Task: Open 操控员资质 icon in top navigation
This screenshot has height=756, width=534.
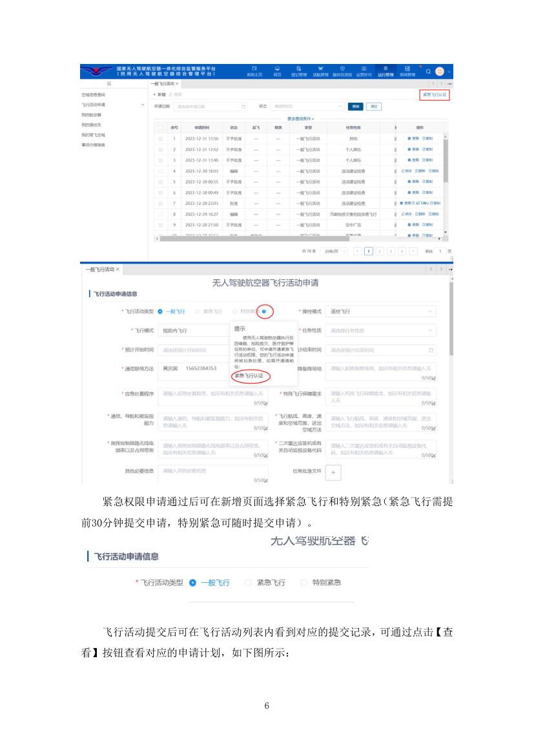Action: pos(342,69)
